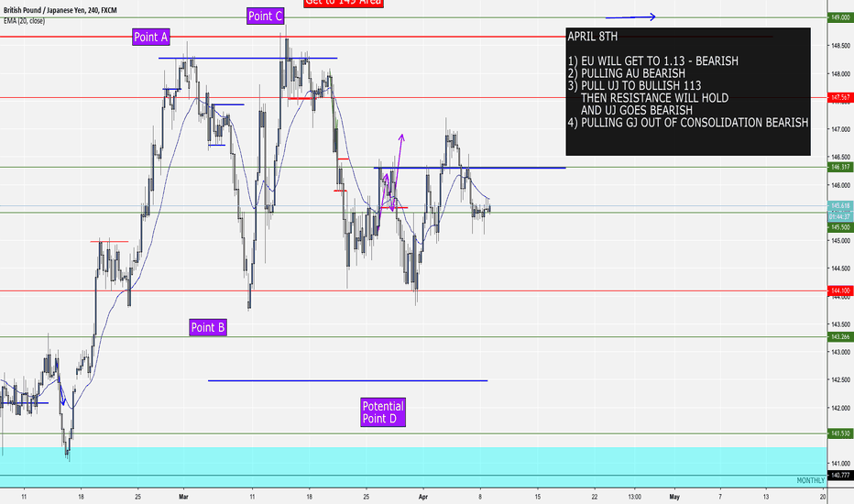This screenshot has width=854, height=504.
Task: Select the Point A label
Action: point(151,37)
